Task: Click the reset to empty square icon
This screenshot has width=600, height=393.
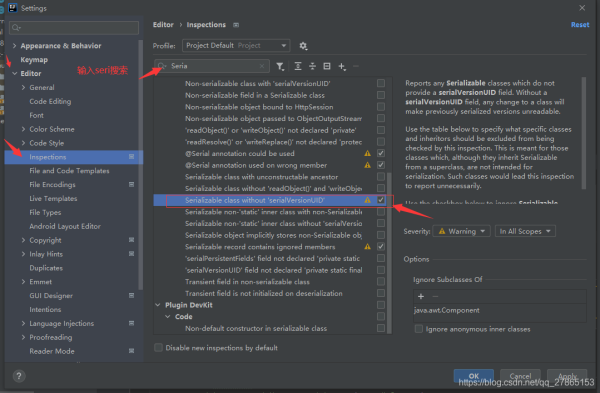Action: (x=327, y=66)
